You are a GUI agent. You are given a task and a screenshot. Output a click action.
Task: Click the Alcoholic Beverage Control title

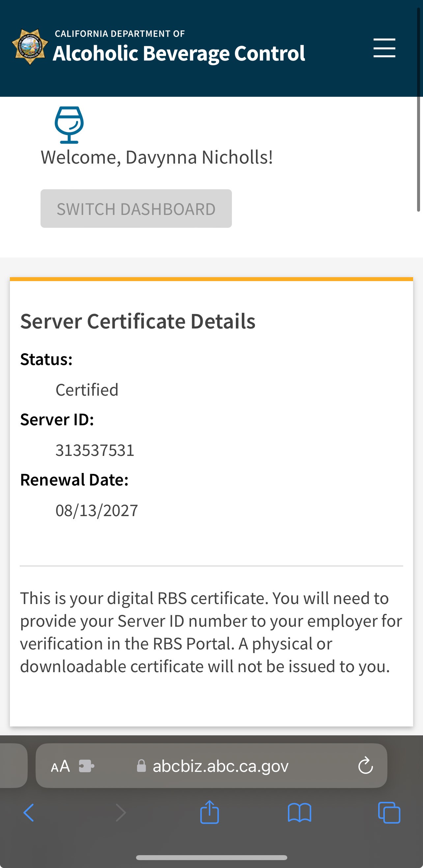pos(179,53)
